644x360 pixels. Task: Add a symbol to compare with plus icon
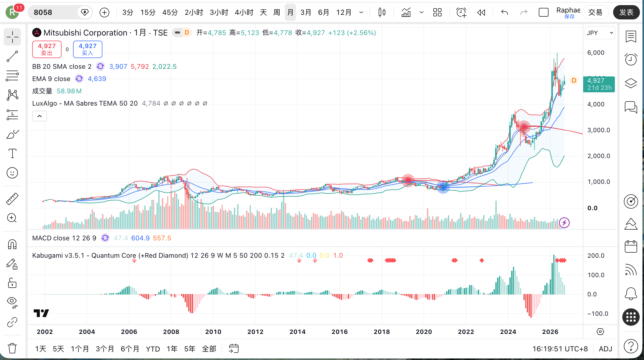point(104,12)
